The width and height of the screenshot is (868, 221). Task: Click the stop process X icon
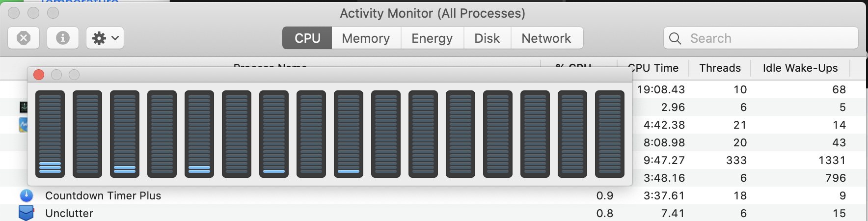click(24, 38)
